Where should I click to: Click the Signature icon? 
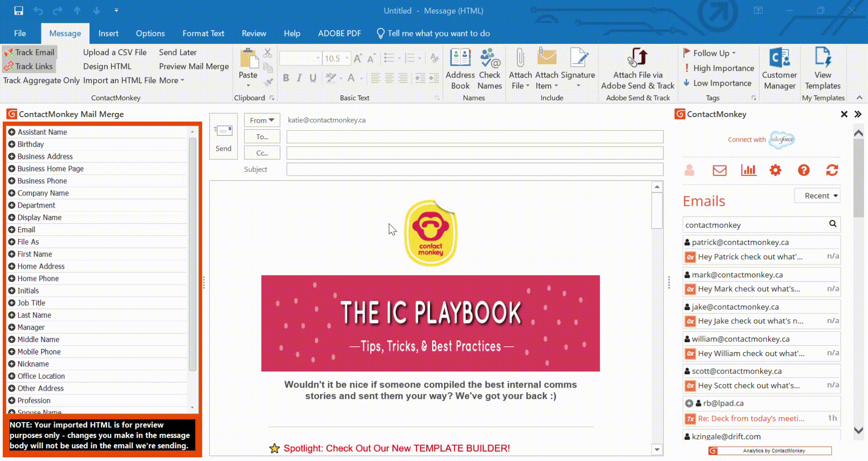[578, 58]
